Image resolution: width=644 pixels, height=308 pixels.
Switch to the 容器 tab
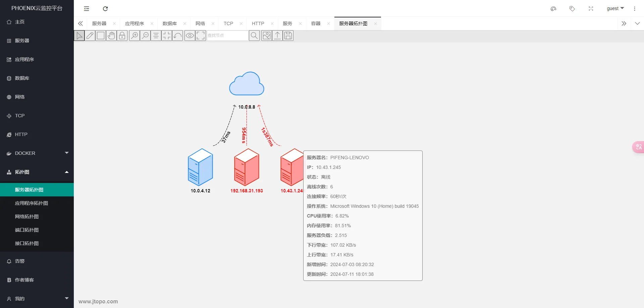pos(316,23)
